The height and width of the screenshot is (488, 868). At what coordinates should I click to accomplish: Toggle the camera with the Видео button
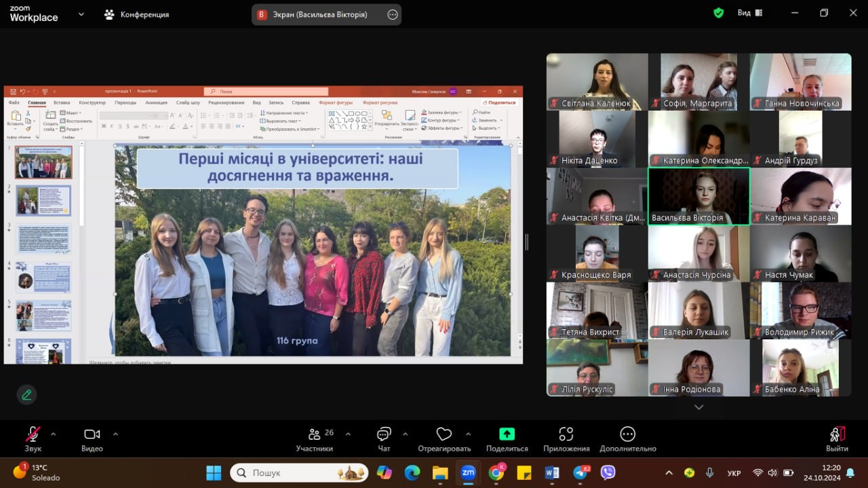click(x=92, y=439)
